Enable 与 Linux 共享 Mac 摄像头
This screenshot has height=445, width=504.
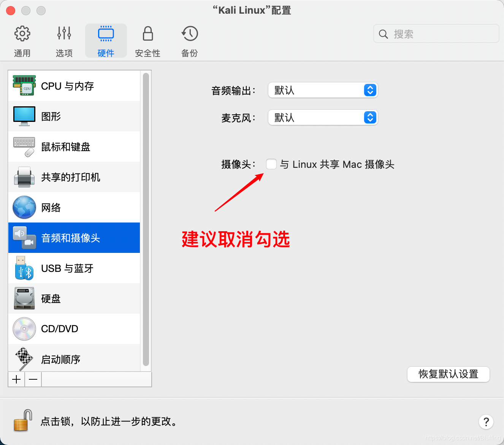tap(271, 164)
